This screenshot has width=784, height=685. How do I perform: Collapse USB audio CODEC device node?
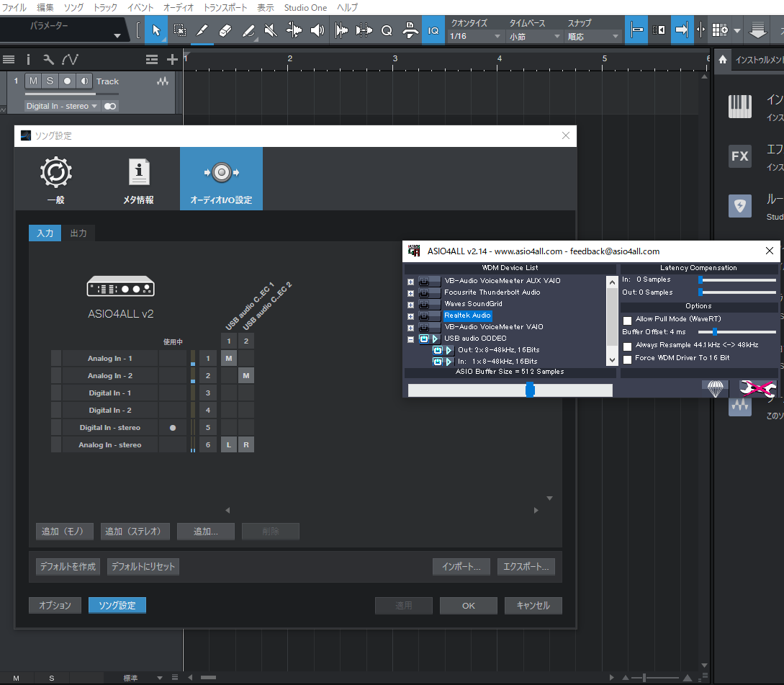tap(410, 339)
